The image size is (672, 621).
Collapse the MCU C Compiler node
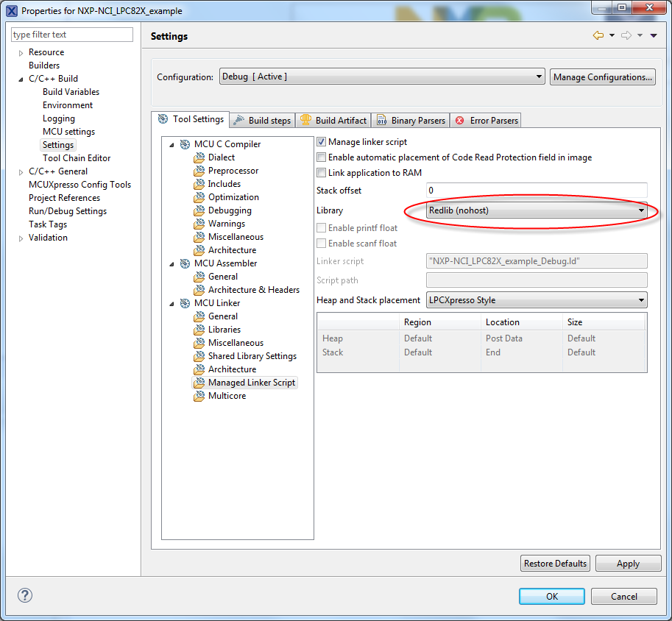point(171,145)
